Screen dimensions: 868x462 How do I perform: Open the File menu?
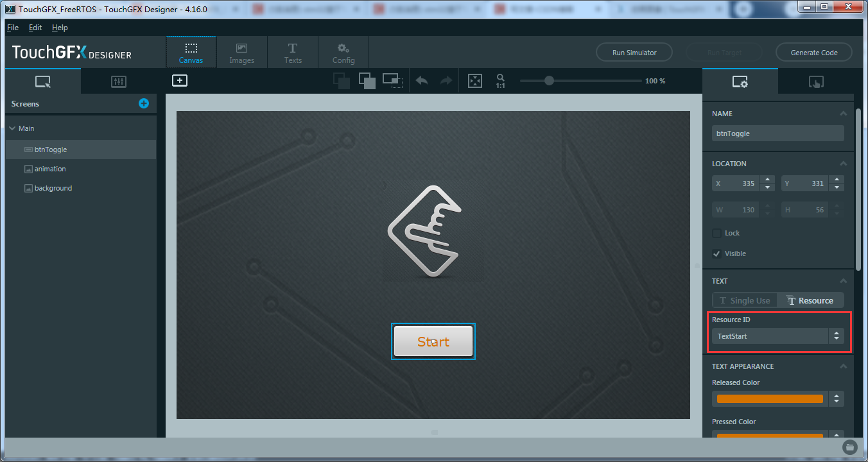point(13,28)
